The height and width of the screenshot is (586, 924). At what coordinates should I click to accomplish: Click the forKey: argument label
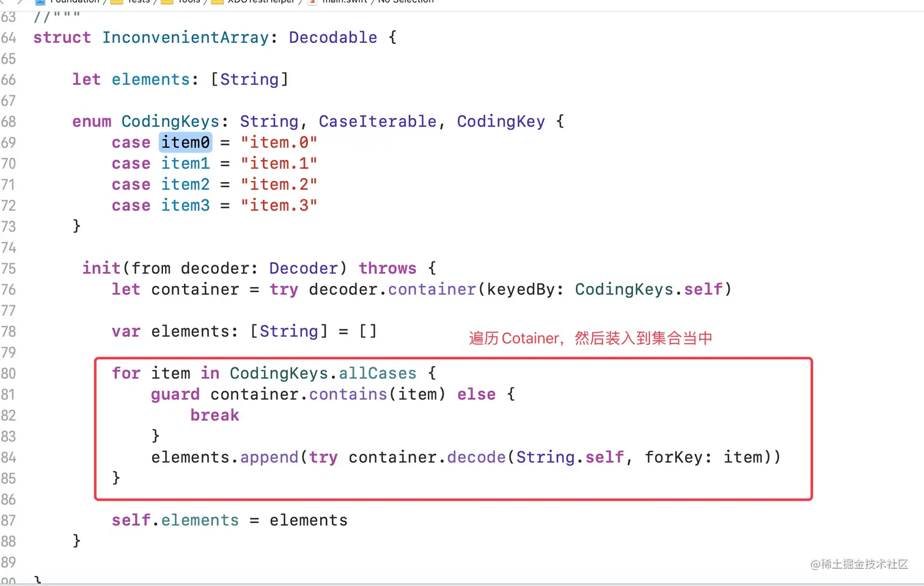point(678,458)
